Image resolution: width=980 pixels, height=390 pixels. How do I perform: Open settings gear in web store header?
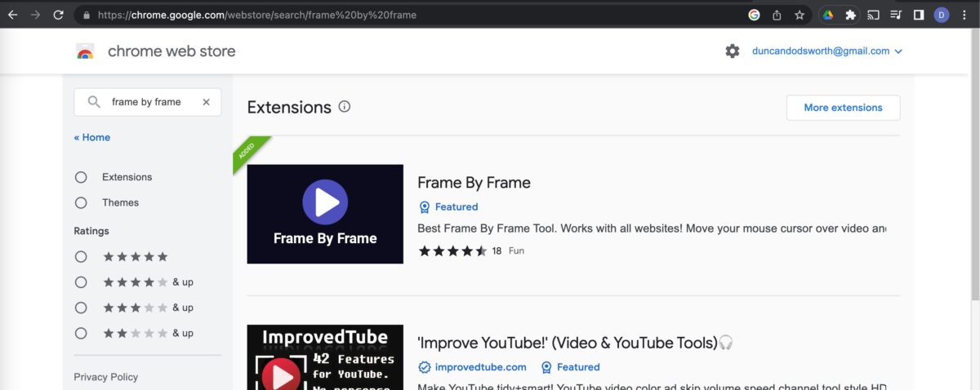[x=733, y=51]
